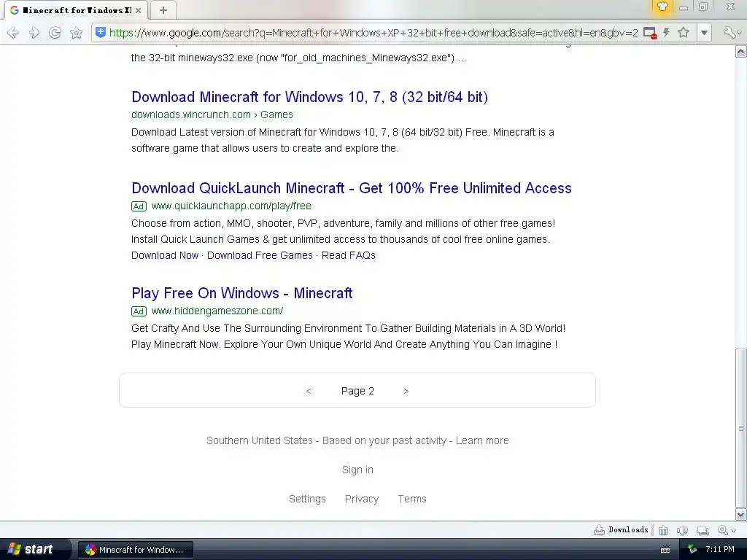Click the Download Now sitelink
Viewport: 747px width, 560px height.
pyautogui.click(x=165, y=255)
